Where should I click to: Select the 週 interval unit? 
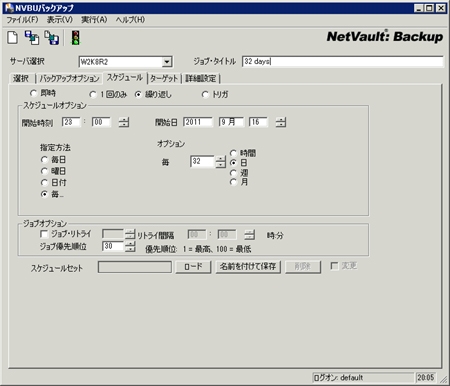pyautogui.click(x=233, y=173)
